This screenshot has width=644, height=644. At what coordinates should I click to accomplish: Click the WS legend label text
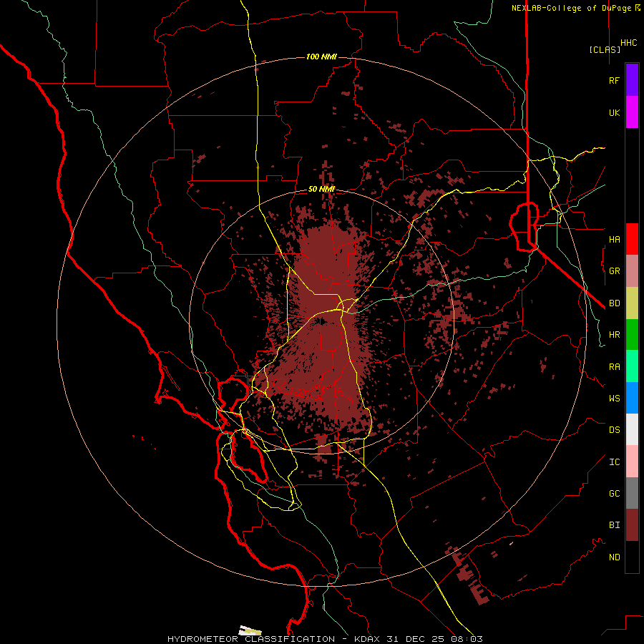point(615,399)
